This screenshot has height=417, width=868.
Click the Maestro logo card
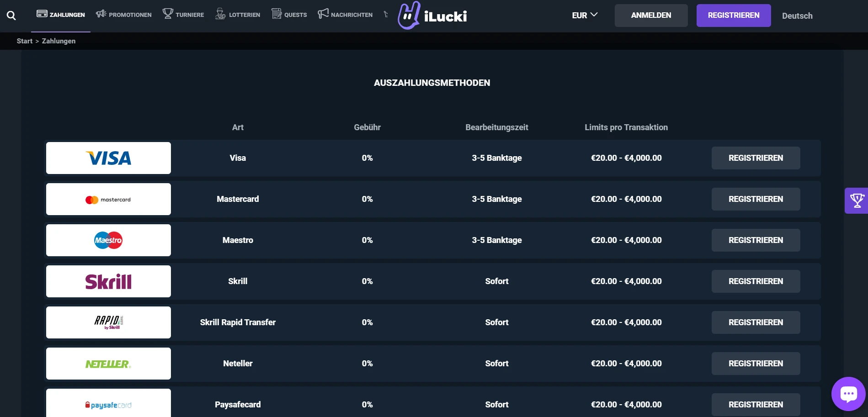click(x=108, y=240)
